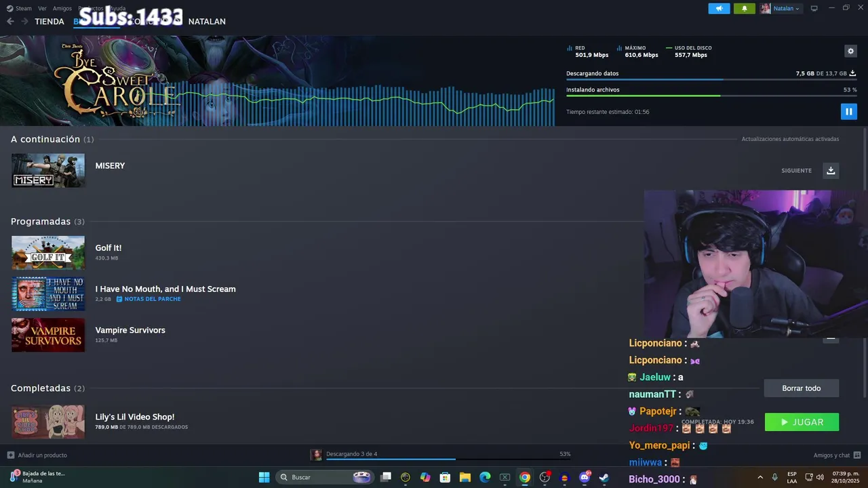Open Task View on the taskbar
The width and height of the screenshot is (868, 488).
(x=386, y=477)
